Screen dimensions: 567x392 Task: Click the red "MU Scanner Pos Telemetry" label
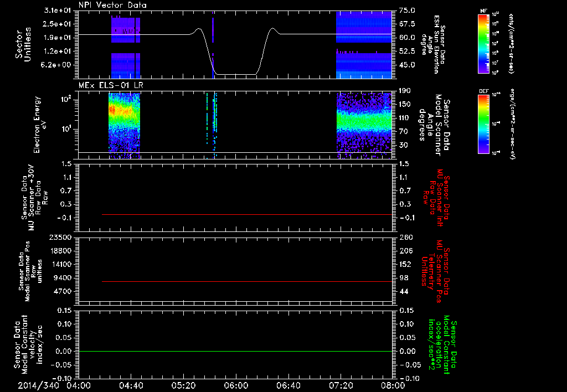click(436, 271)
